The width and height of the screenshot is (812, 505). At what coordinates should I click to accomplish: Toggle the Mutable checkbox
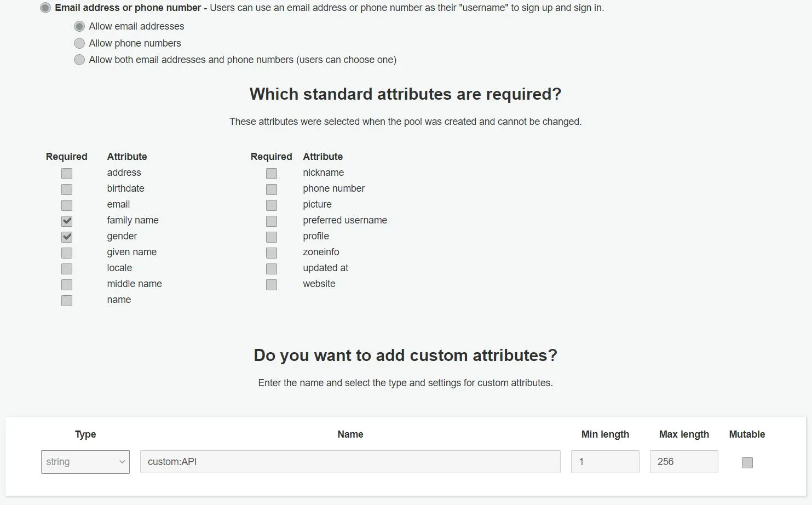click(747, 463)
